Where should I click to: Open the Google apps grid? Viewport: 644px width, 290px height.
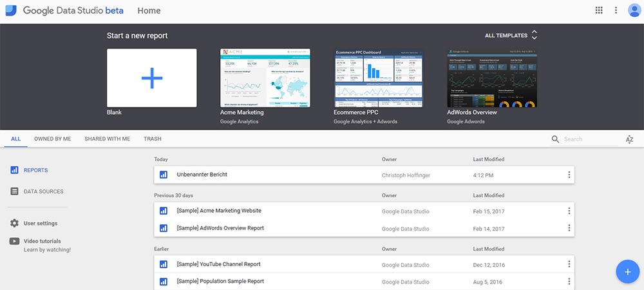599,10
